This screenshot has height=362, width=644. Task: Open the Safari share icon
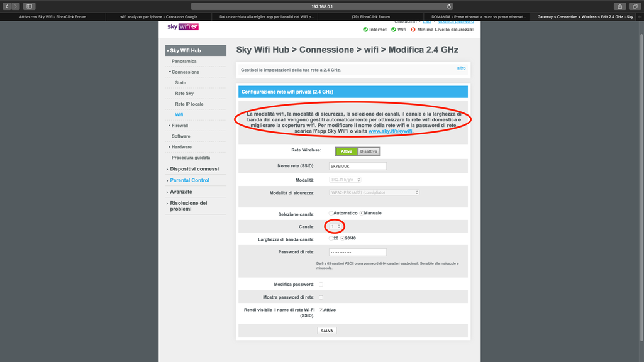pyautogui.click(x=619, y=6)
